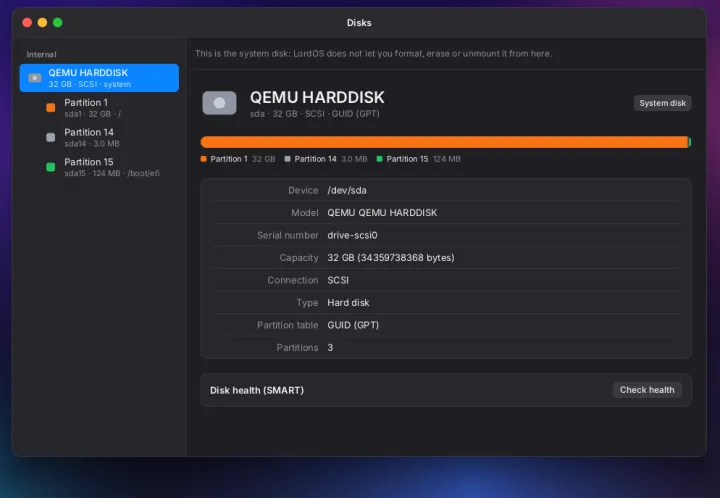Click gray Partition 14 sidebar icon

[51, 137]
